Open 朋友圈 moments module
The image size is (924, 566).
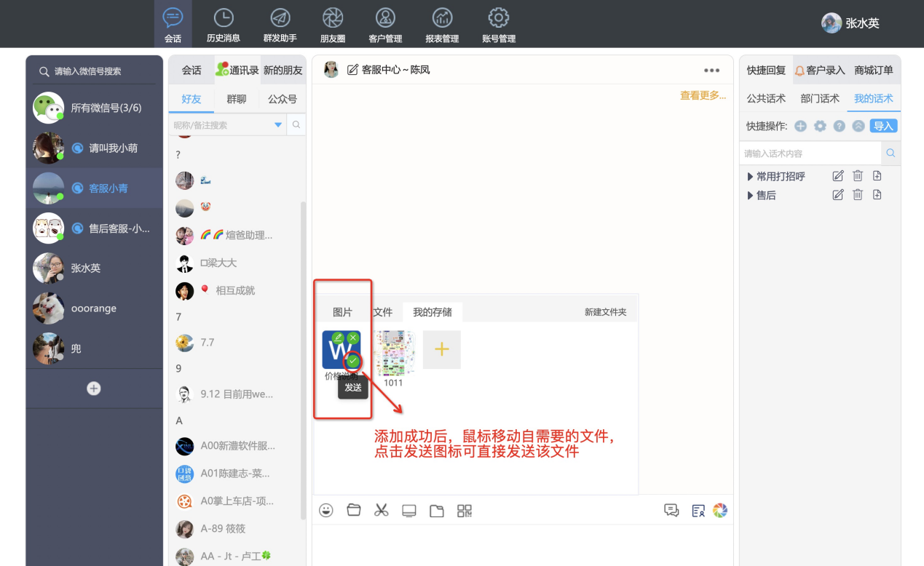[x=332, y=24]
